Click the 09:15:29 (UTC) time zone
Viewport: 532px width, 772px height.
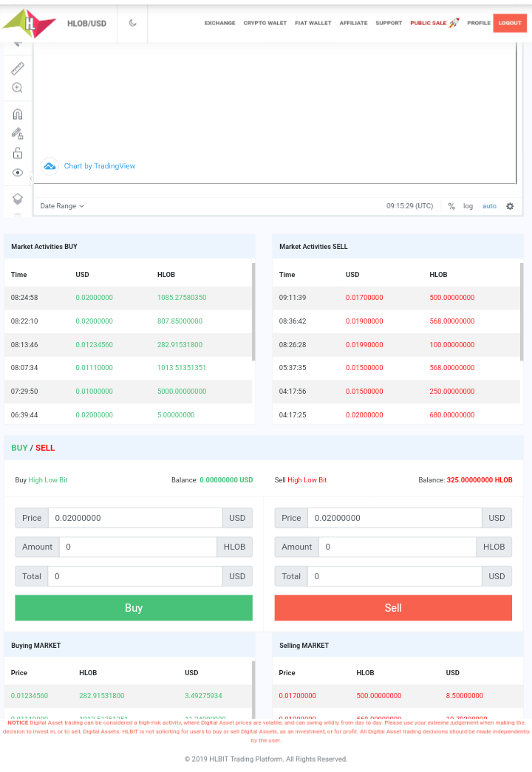tap(410, 206)
